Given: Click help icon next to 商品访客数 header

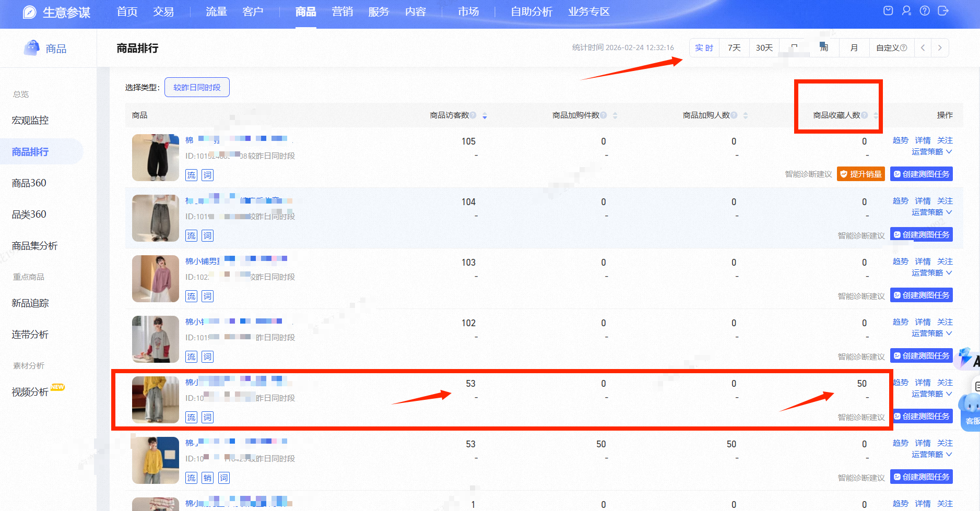Looking at the screenshot, I should tap(473, 115).
